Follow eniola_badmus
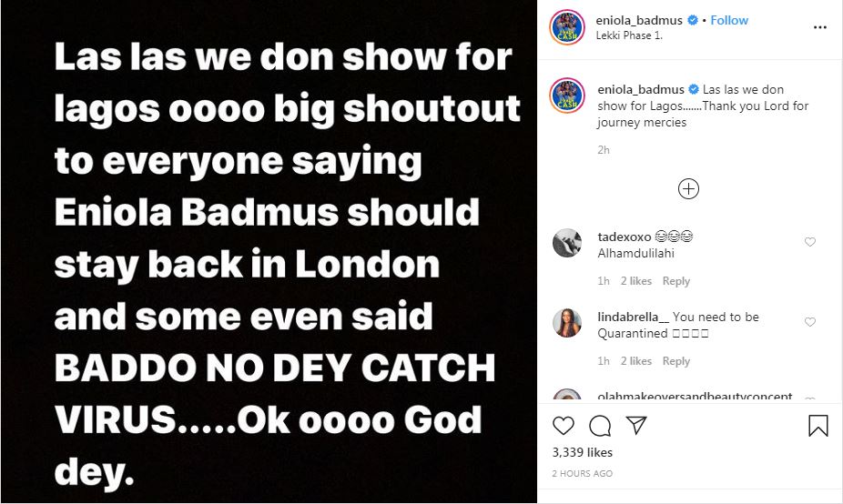This screenshot has height=504, width=843. point(729,20)
